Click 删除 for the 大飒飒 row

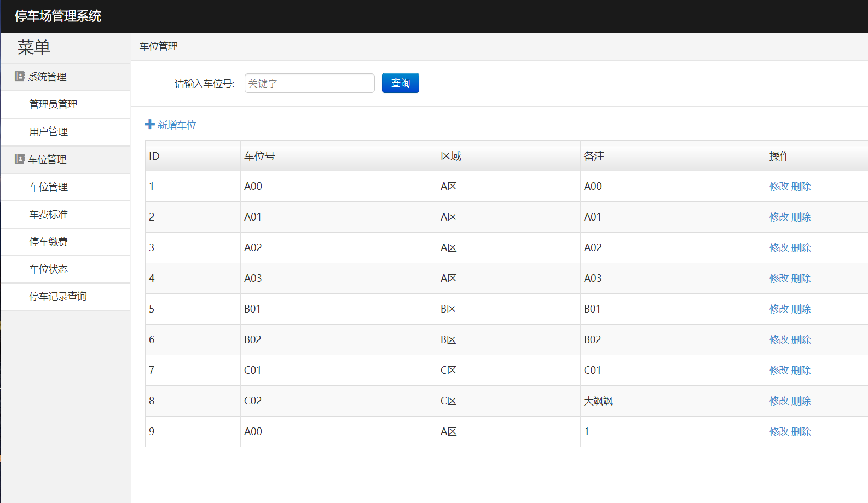point(801,401)
